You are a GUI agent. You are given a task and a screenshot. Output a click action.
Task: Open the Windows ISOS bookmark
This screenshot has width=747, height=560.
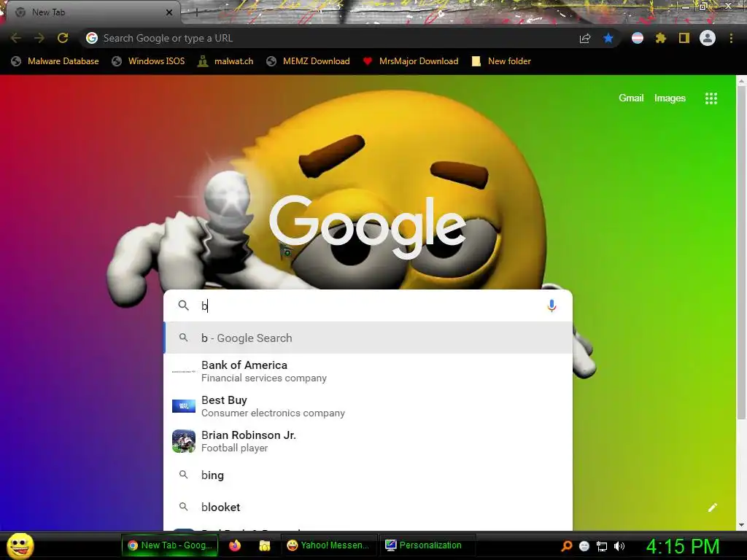pyautogui.click(x=148, y=61)
